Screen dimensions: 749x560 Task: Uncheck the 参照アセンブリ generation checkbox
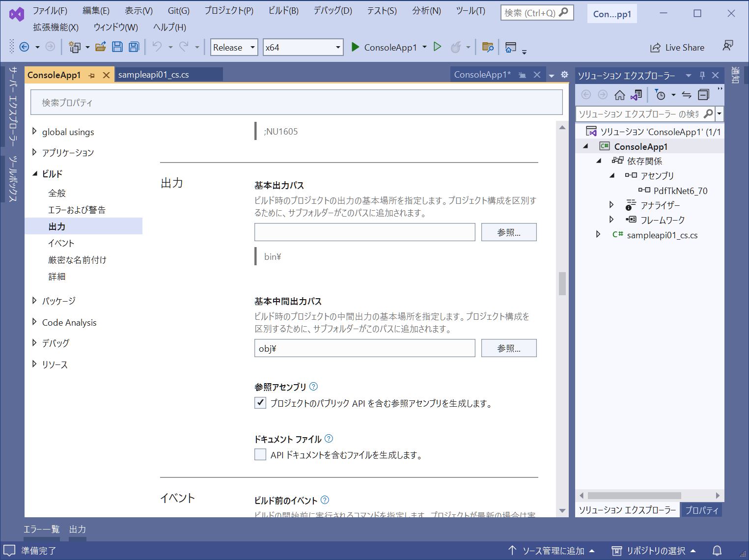260,403
